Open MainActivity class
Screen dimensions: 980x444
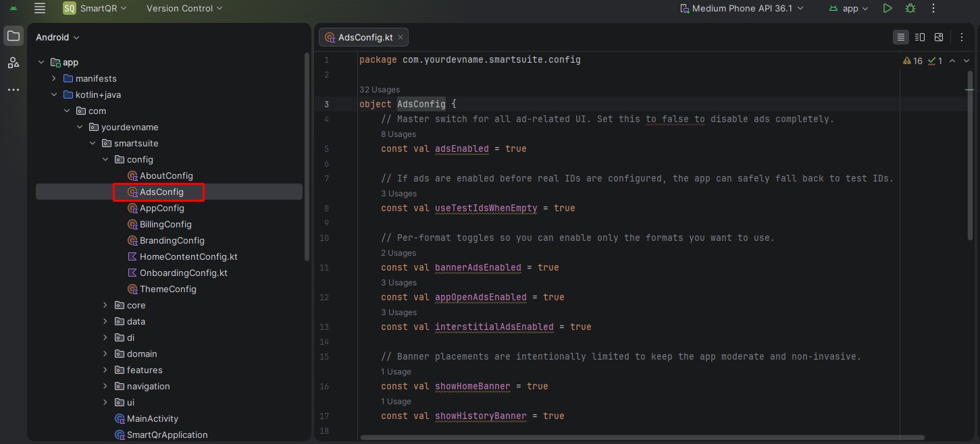(146, 418)
